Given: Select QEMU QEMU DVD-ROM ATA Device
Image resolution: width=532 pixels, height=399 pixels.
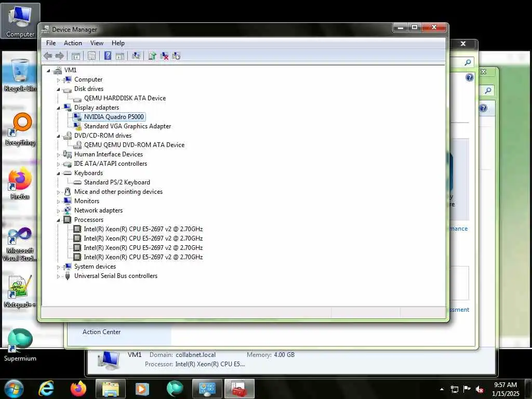Looking at the screenshot, I should [x=135, y=145].
